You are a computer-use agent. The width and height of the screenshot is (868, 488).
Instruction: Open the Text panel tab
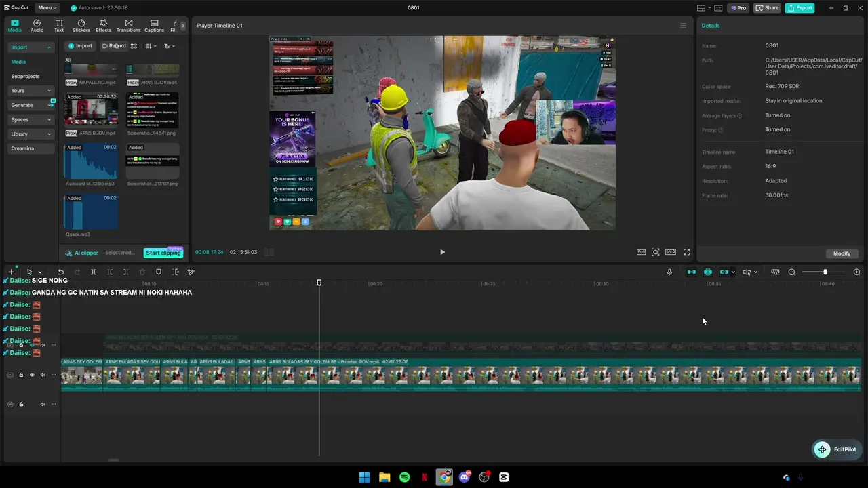pos(59,26)
